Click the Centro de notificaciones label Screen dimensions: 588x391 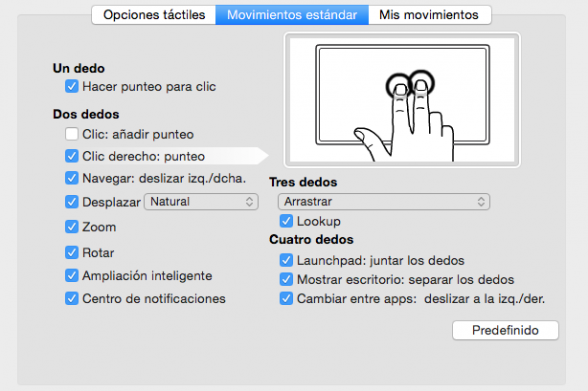[154, 299]
